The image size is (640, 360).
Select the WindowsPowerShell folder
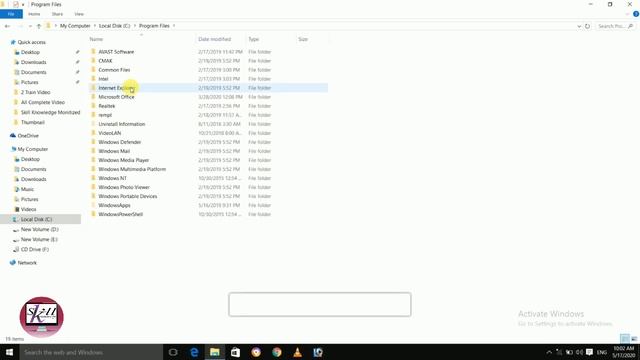point(120,214)
